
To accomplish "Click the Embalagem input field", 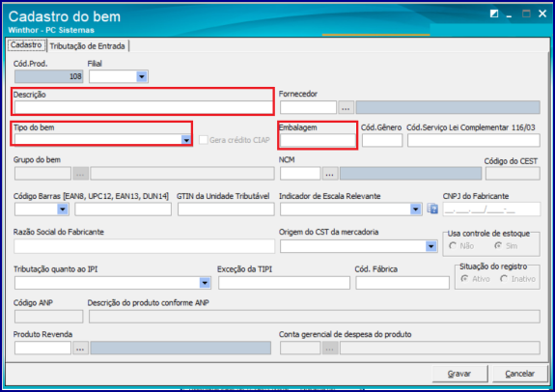I will (318, 140).
